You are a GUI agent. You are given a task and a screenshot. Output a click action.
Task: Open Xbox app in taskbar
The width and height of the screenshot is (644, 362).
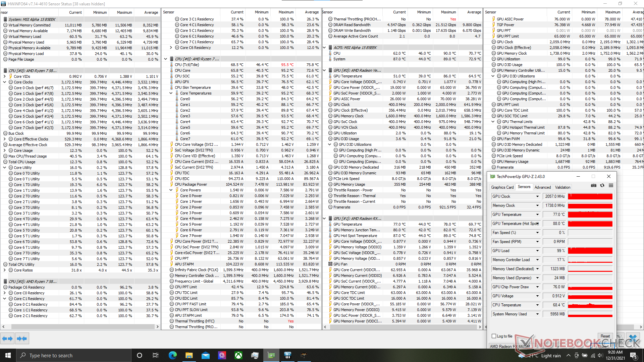click(x=238, y=355)
